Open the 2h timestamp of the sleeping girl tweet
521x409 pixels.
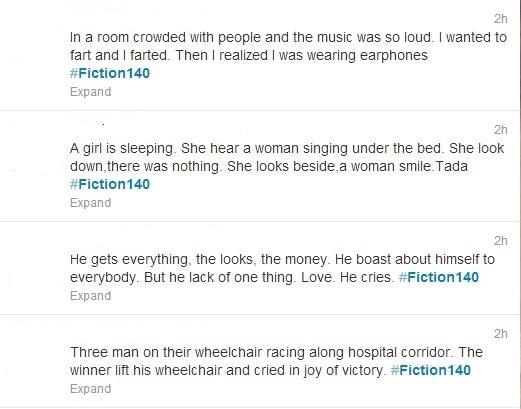click(501, 130)
